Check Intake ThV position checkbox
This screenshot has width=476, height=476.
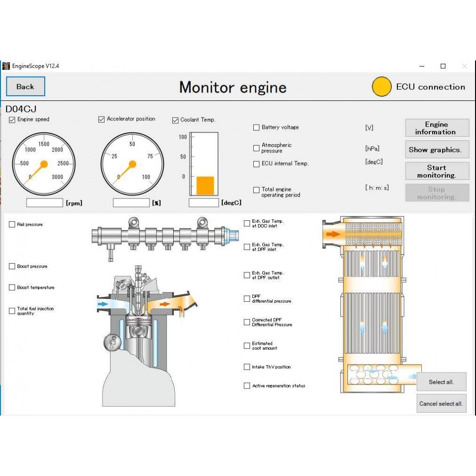tap(247, 367)
